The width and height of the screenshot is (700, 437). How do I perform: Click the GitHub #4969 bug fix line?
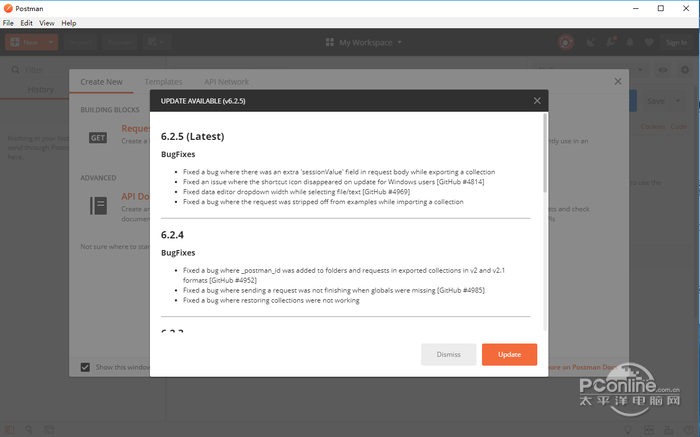(296, 192)
